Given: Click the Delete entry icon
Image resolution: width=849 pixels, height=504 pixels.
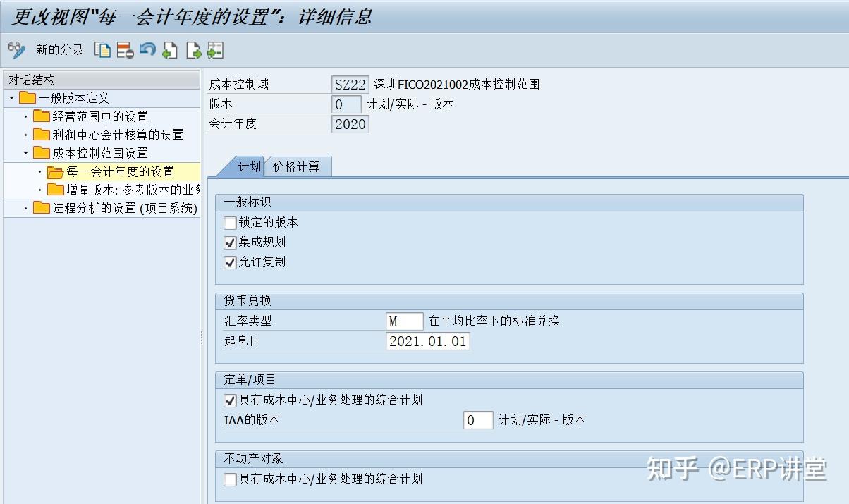Looking at the screenshot, I should [126, 49].
